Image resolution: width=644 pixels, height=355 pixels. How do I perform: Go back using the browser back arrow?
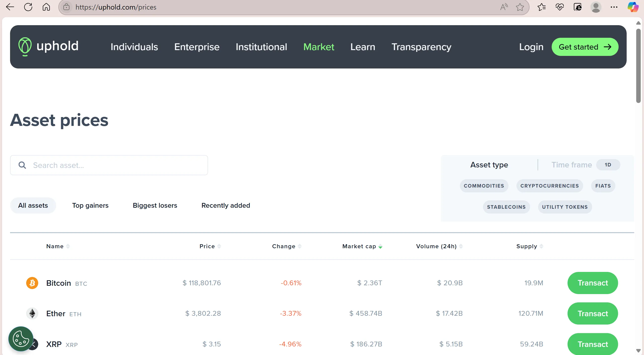(10, 7)
